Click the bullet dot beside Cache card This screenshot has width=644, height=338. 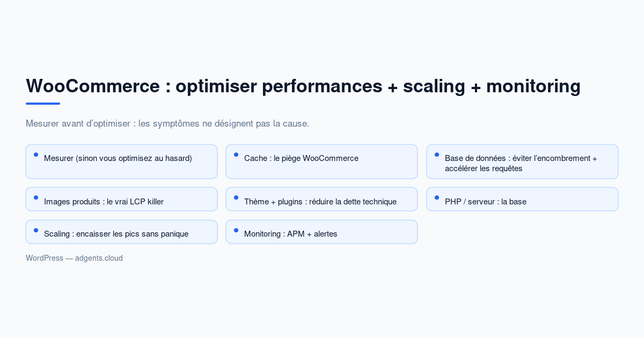pos(236,155)
